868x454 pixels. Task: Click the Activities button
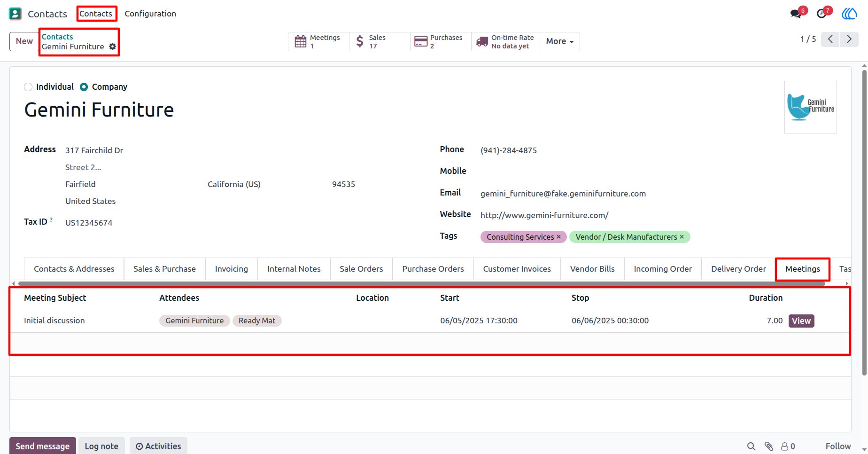pos(158,446)
